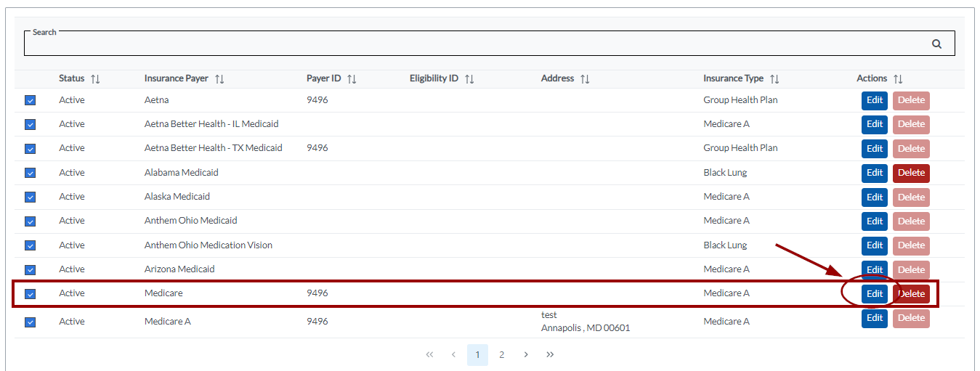The image size is (980, 371).
Task: Sort by Status column arrows
Action: pos(95,79)
